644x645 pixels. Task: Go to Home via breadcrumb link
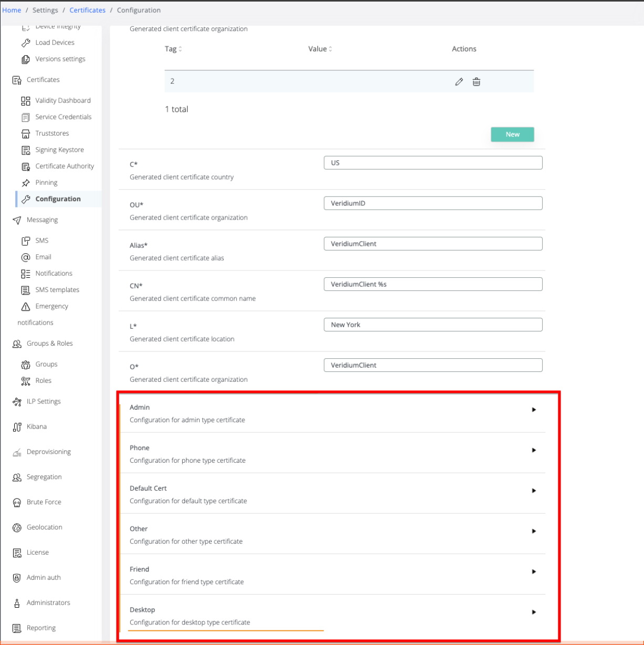click(x=12, y=10)
